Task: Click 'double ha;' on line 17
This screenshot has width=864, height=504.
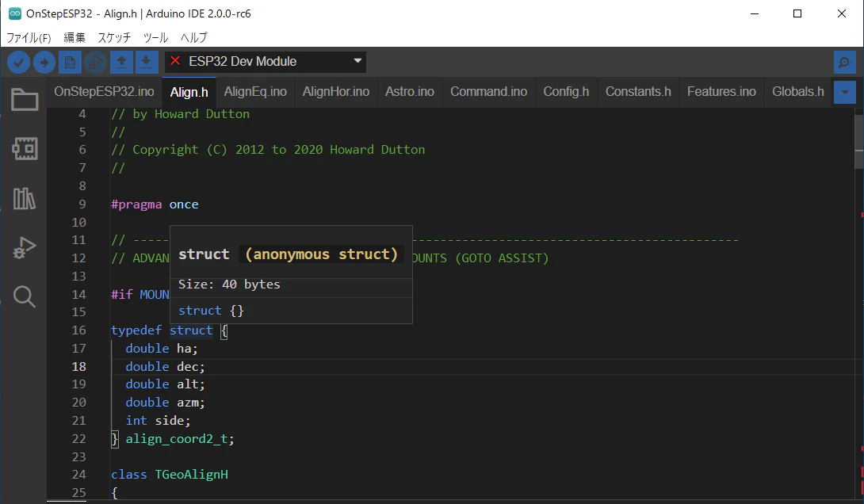Action: (x=162, y=349)
